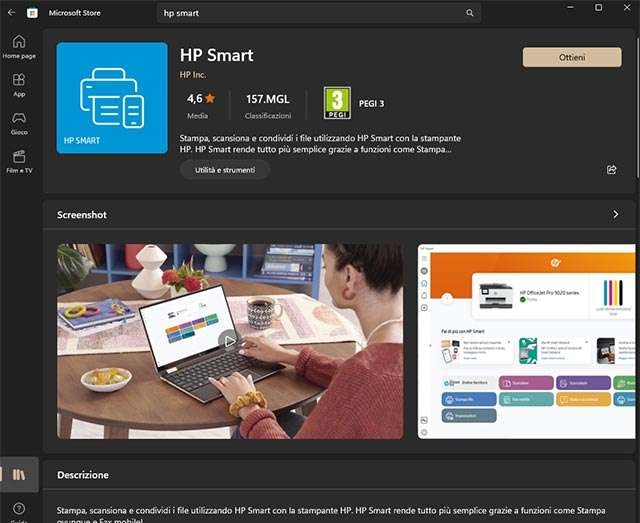This screenshot has width=640, height=523.
Task: Open the HP Smart app screenshot thumbnail
Action: point(527,341)
